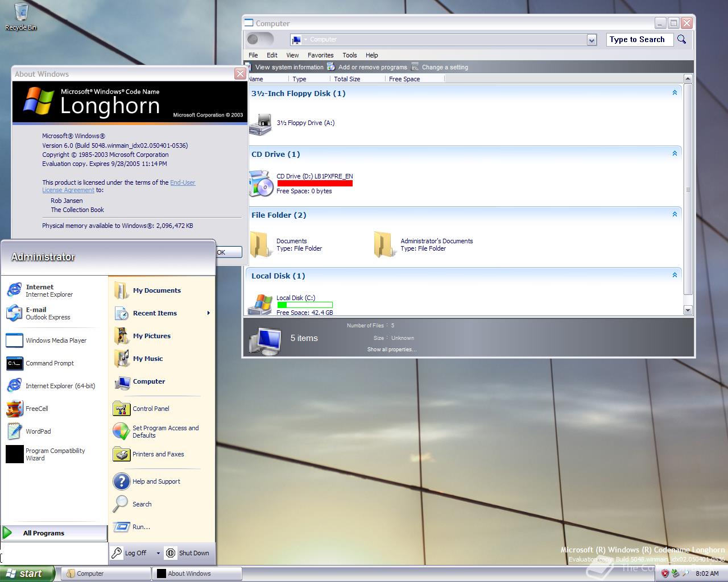Click the search magnifier icon in Computer
Viewport: 728px width, 582px height.
click(x=681, y=39)
